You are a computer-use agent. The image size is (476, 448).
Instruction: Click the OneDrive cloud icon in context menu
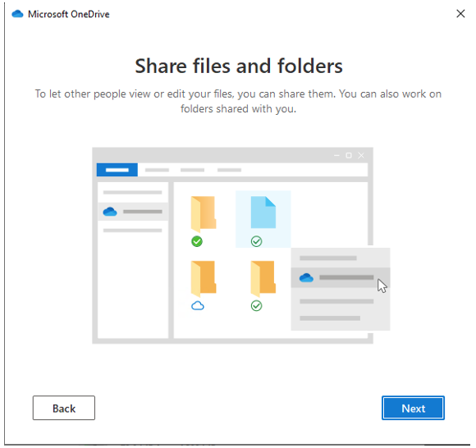point(306,277)
